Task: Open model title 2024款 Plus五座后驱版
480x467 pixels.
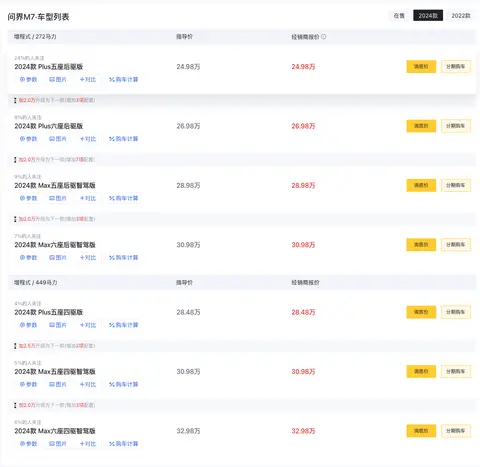Action: coord(49,67)
